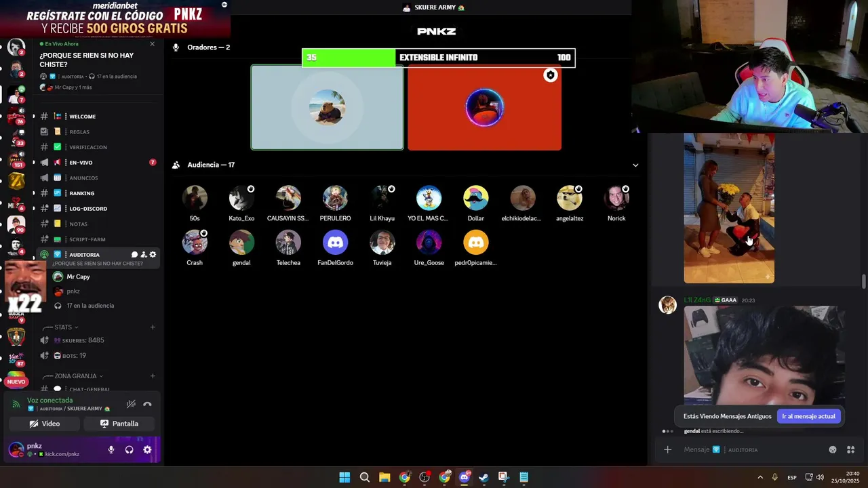
Task: Open File Explorer from taskbar
Action: pyautogui.click(x=384, y=477)
